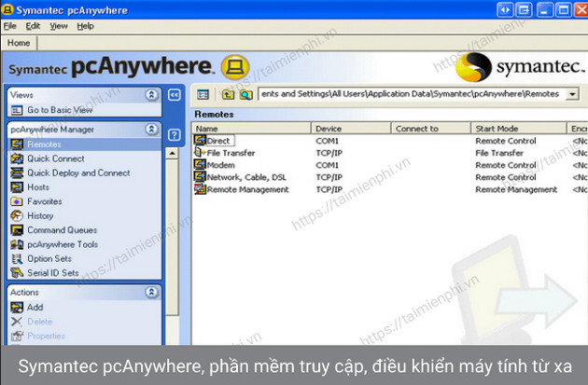Select the Option Sets icon

[x=17, y=258]
